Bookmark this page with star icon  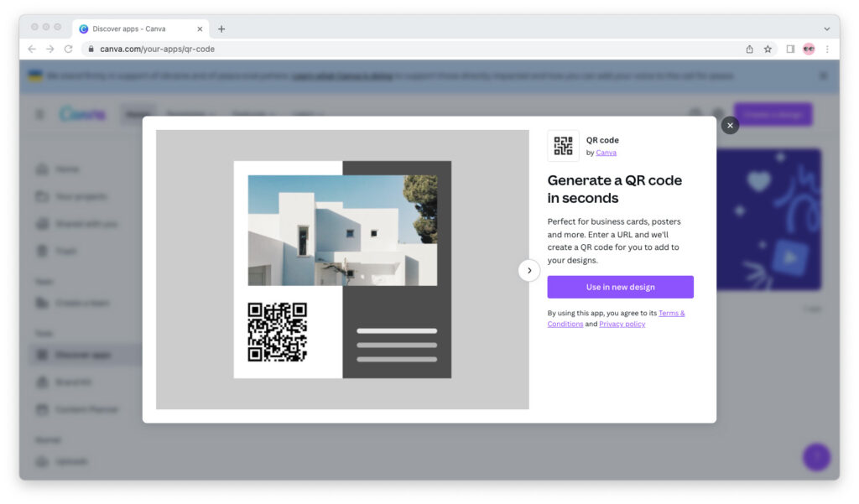tap(768, 49)
